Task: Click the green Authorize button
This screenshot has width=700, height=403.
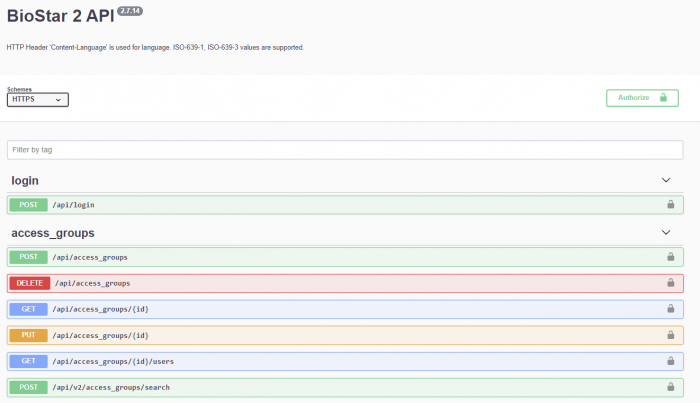Action: pos(642,98)
